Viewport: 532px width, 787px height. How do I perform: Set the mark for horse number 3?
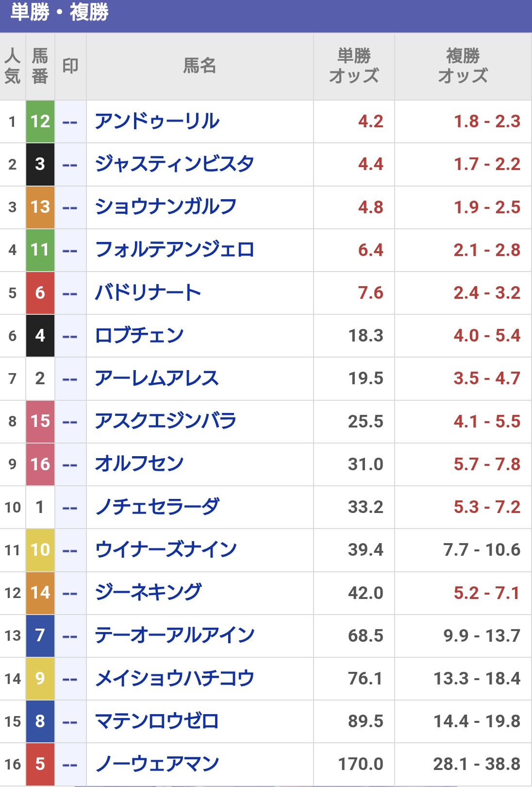click(70, 164)
